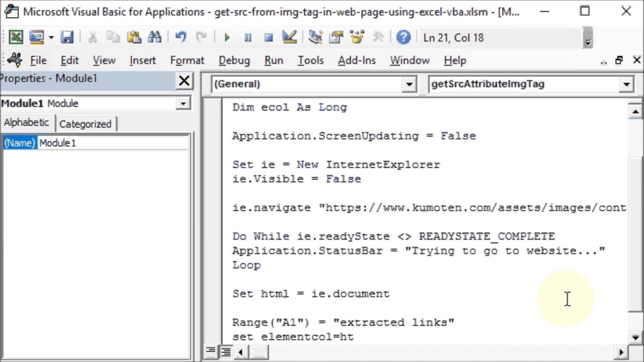
Task: Open the Add-Ins menu
Action: [357, 60]
